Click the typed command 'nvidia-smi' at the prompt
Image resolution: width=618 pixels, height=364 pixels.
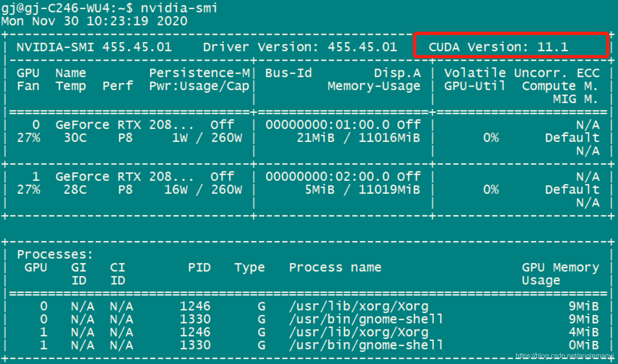pyautogui.click(x=179, y=8)
